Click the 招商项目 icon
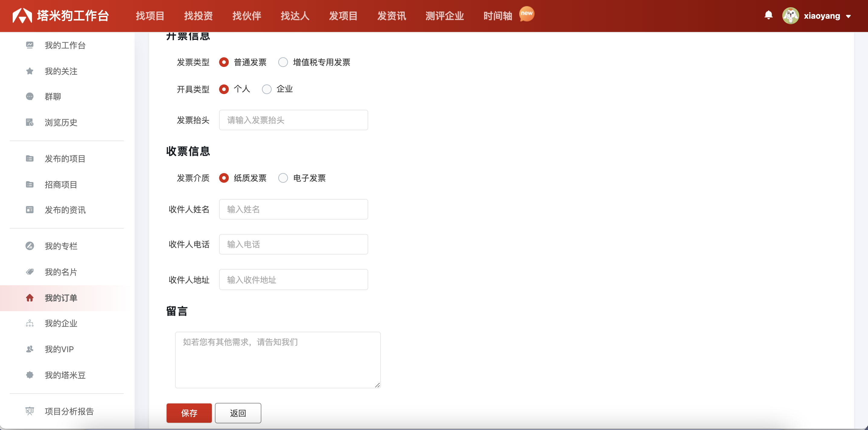 (30, 185)
